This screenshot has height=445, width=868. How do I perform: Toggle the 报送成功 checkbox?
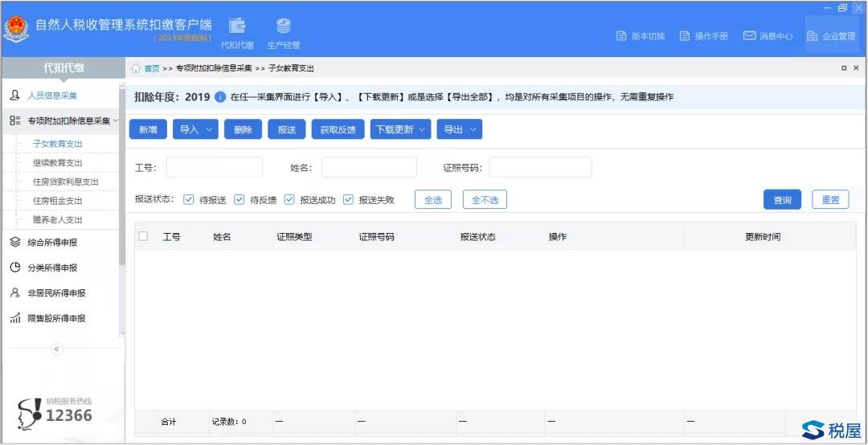(x=289, y=200)
